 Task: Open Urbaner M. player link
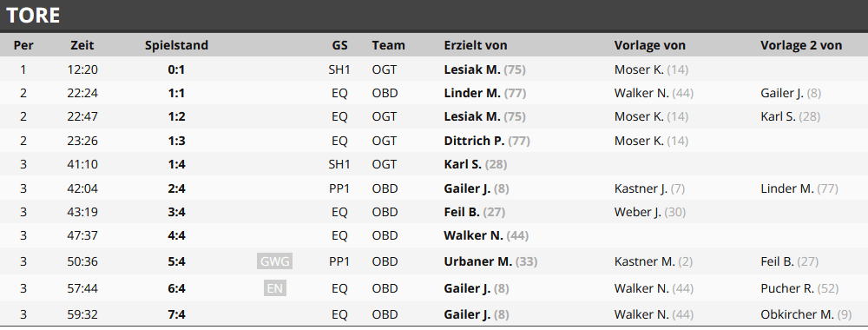pyautogui.click(x=477, y=261)
